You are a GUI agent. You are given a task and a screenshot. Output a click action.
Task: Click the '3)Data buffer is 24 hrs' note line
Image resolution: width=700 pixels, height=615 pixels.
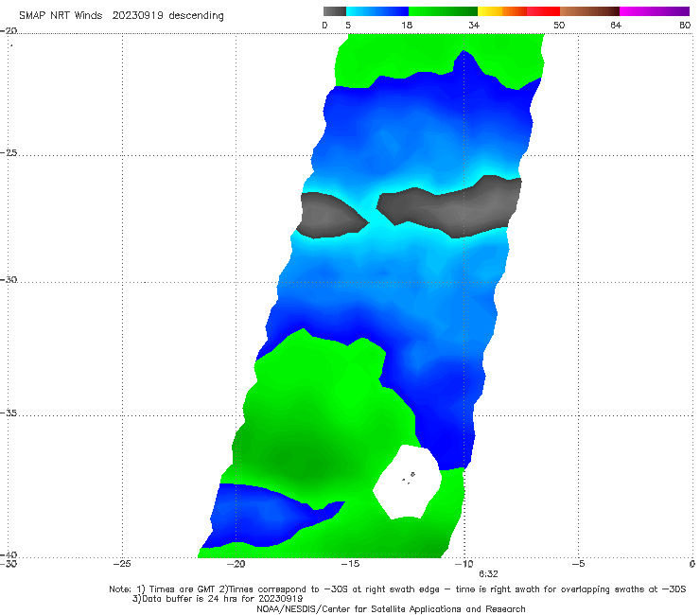tap(218, 599)
